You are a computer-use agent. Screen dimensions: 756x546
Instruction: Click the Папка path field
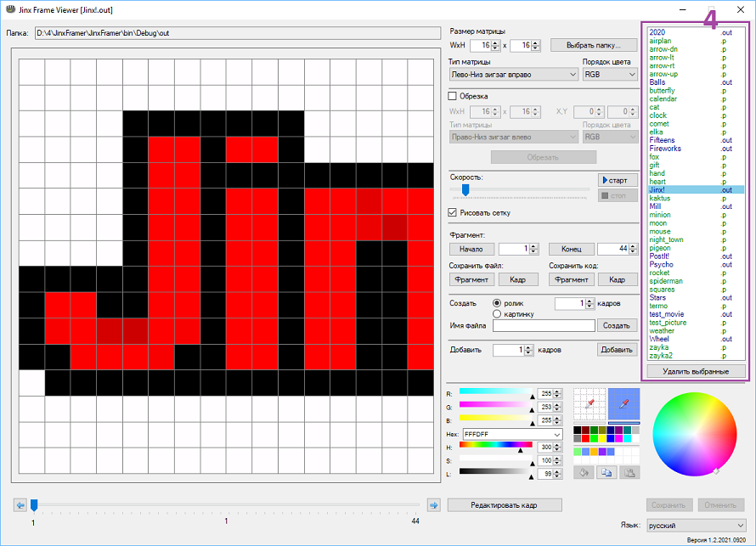coord(238,33)
